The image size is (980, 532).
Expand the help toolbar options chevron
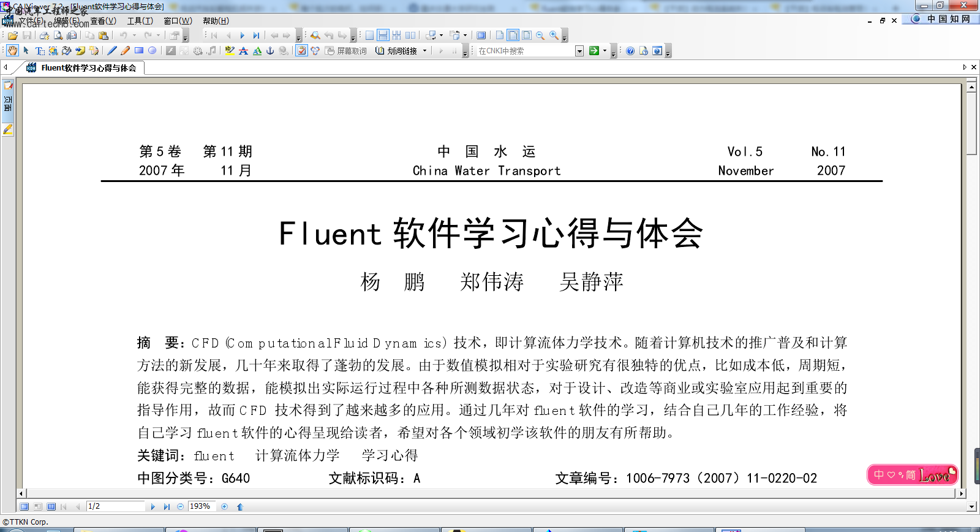click(668, 51)
